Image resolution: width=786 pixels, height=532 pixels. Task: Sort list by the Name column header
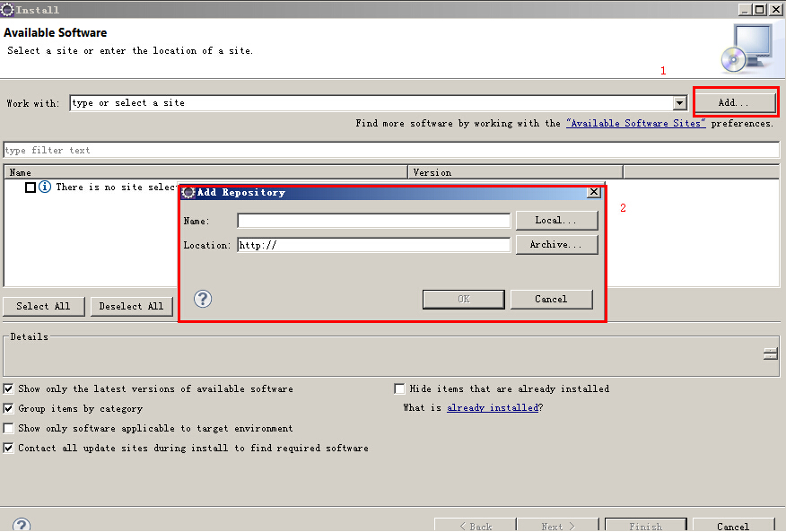point(206,172)
